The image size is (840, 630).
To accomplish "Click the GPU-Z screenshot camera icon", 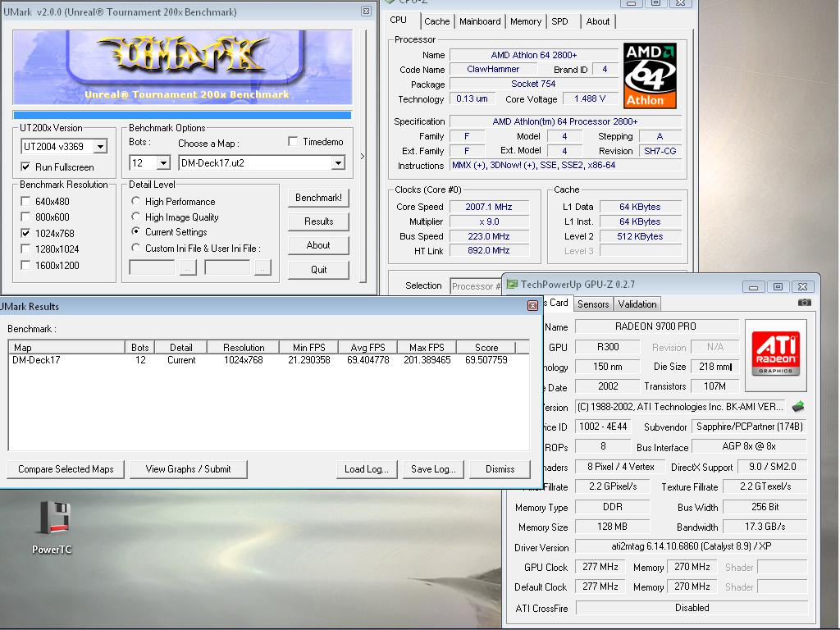I will 804,303.
